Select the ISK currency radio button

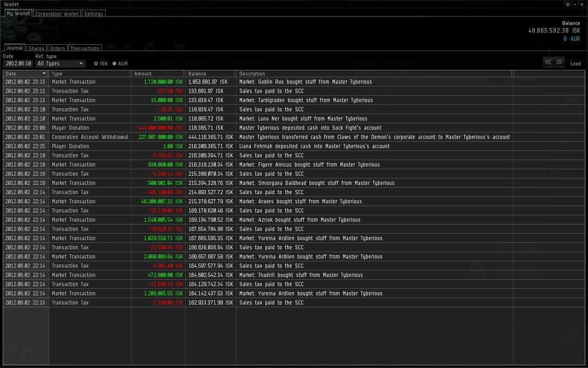(96, 63)
